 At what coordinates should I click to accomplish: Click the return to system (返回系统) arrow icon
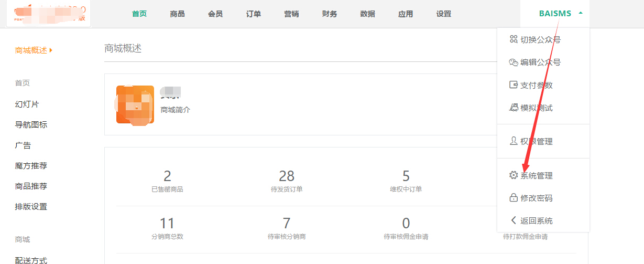pyautogui.click(x=514, y=220)
